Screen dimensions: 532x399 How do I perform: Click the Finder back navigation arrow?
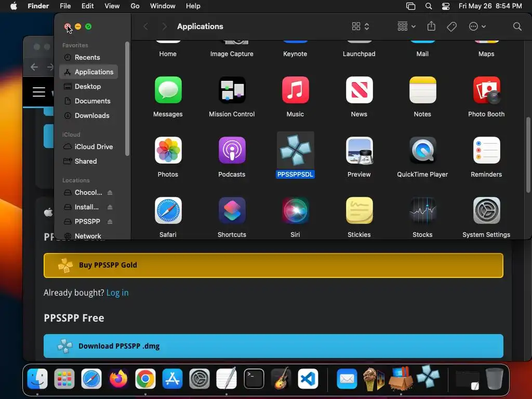146,26
